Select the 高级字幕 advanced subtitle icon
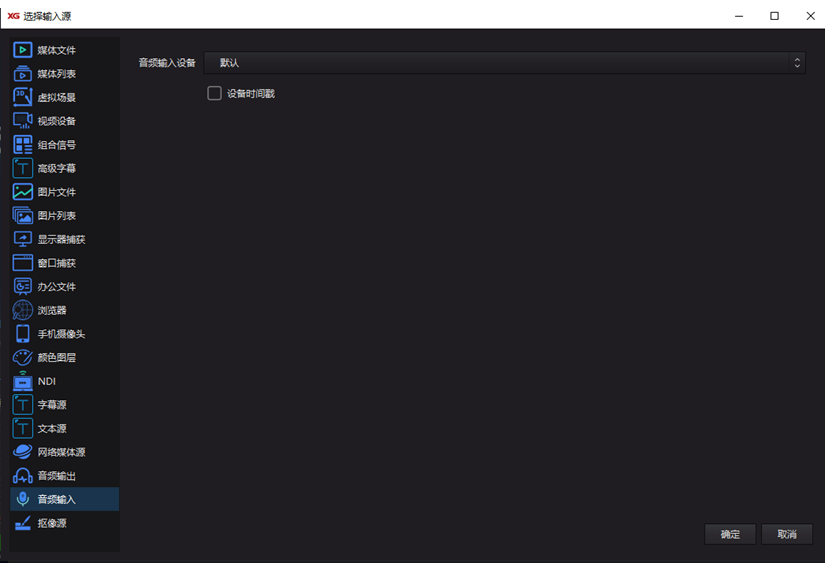Viewport: 827px width, 563px height. pos(22,168)
